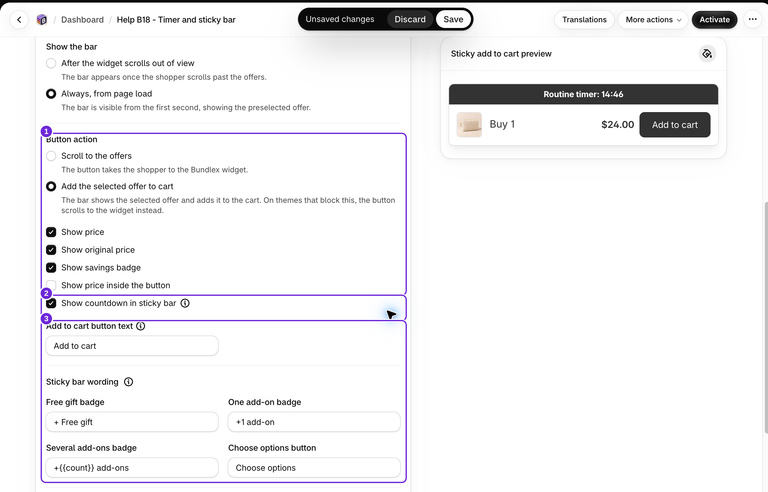Select Add the selected offer to cart
Viewport: 768px width, 492px height.
tap(51, 186)
